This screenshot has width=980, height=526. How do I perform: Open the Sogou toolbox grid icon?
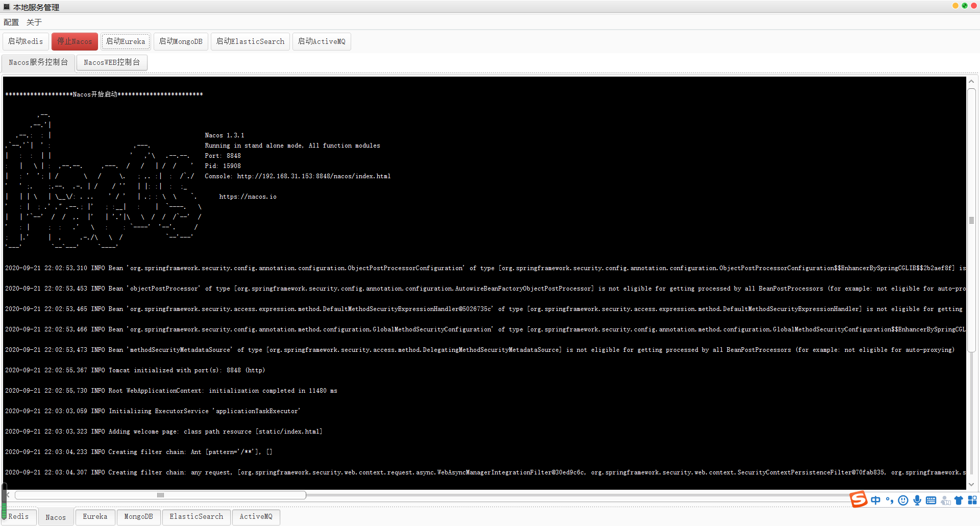tap(972, 500)
